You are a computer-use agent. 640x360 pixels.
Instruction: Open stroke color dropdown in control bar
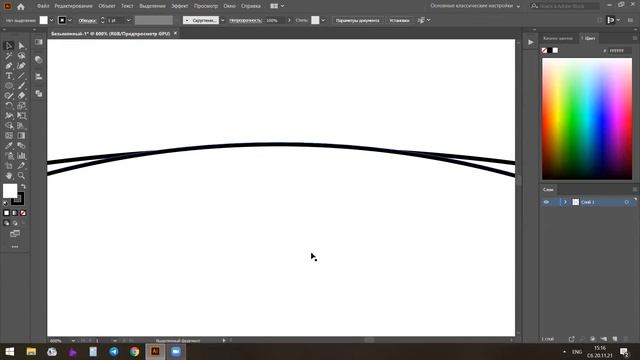coord(70,20)
